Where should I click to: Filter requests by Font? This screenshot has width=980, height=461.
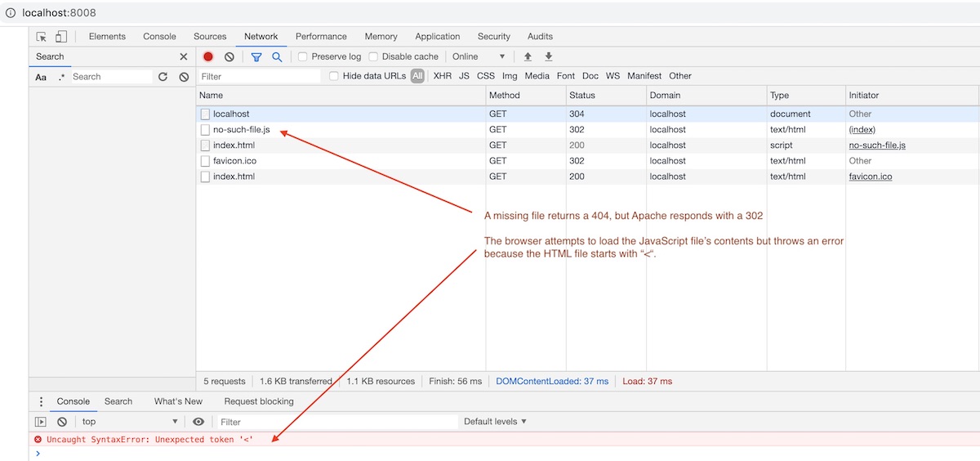(566, 76)
